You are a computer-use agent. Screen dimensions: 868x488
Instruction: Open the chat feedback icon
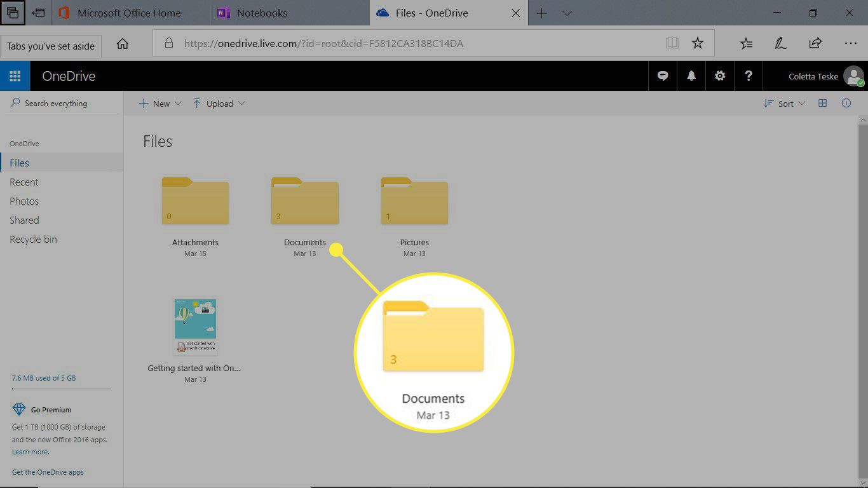[663, 76]
